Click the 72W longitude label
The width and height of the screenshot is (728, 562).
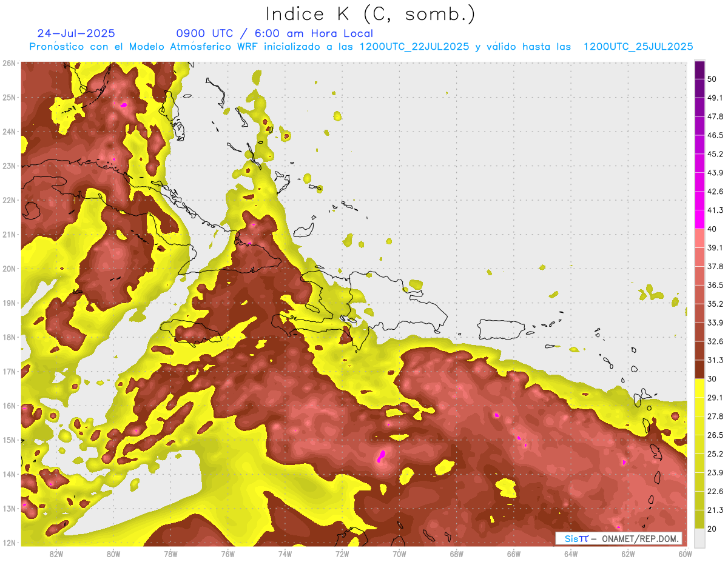(342, 554)
